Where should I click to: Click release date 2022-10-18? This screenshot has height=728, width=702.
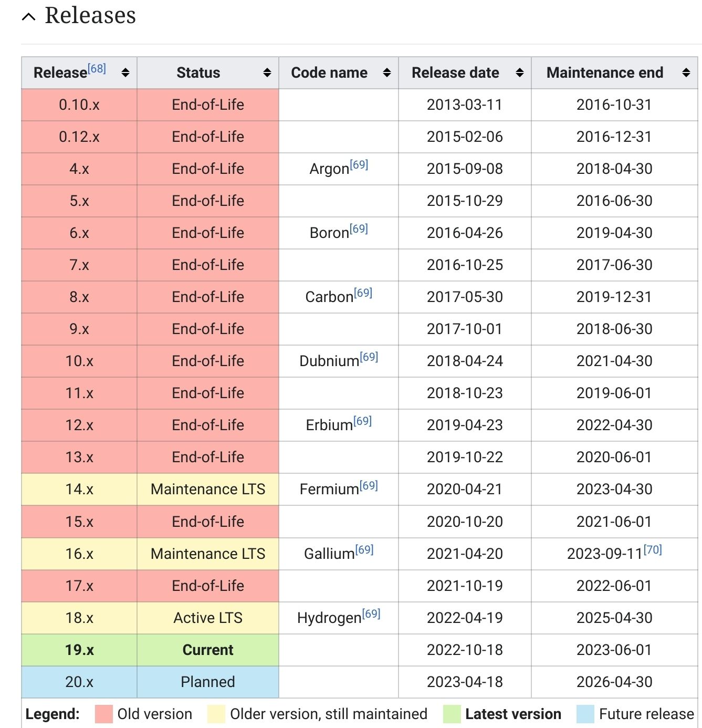465,650
